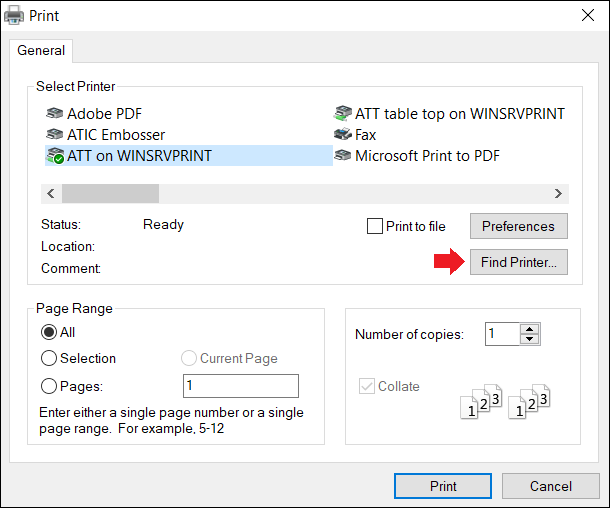
Task: Click the Pages range input field
Action: [241, 386]
